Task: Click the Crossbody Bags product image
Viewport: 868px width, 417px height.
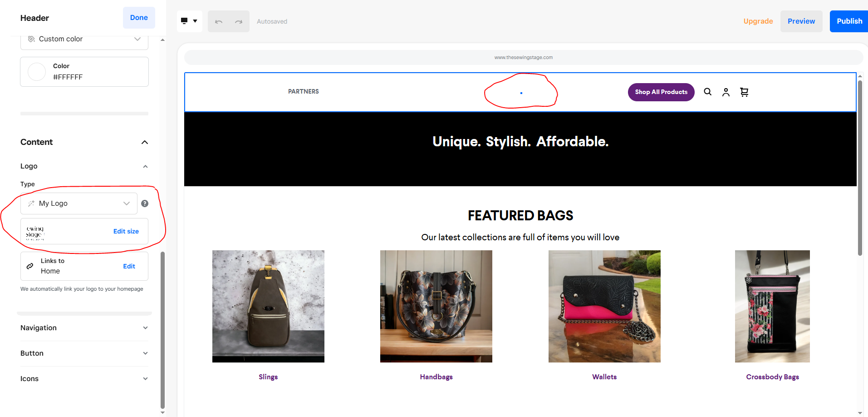Action: point(772,306)
